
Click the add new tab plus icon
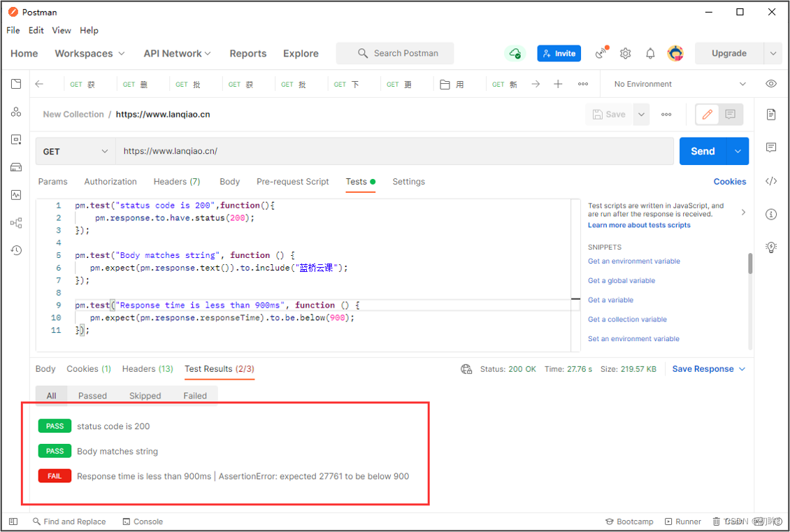tap(558, 84)
